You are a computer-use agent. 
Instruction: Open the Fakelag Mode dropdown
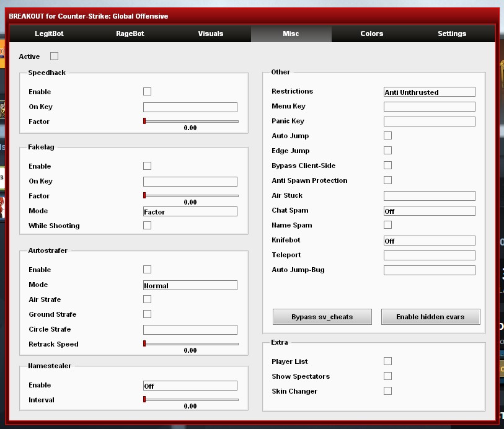tap(190, 211)
